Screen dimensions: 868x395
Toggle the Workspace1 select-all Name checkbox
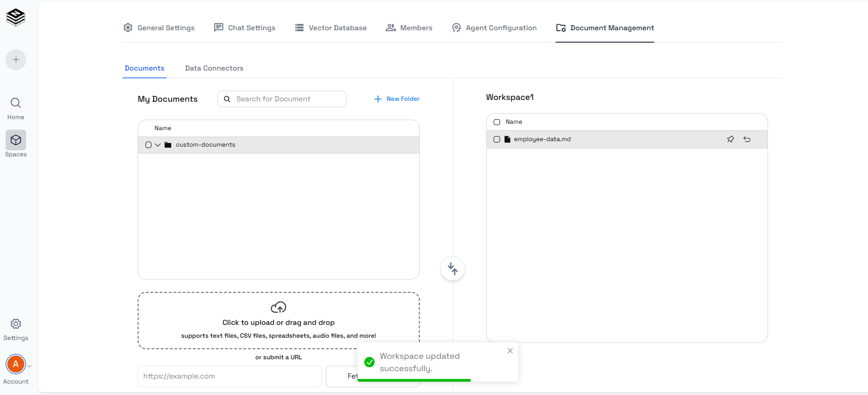(x=497, y=122)
